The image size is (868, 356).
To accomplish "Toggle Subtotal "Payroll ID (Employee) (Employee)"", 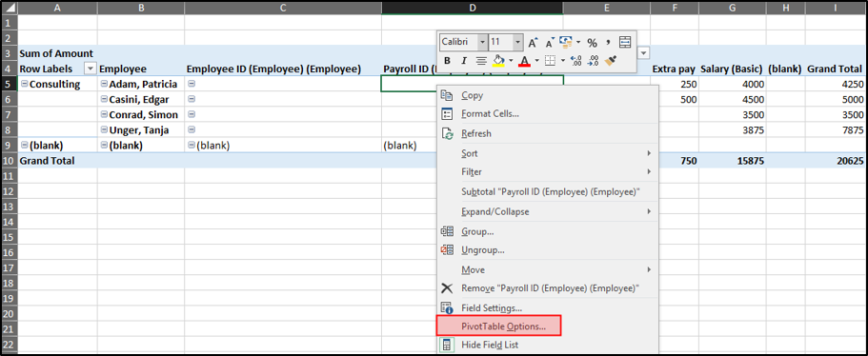I will 548,192.
